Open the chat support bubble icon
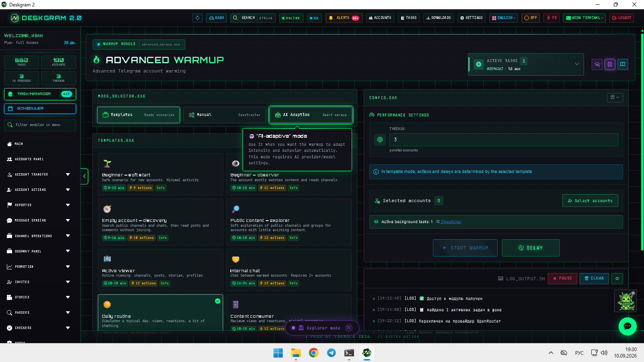This screenshot has height=362, width=644. 627,326
